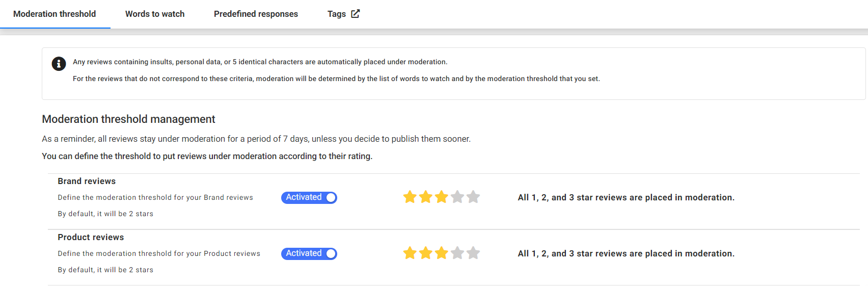This screenshot has width=868, height=286.
Task: Set Brand reviews threshold to one star
Action: (x=410, y=197)
